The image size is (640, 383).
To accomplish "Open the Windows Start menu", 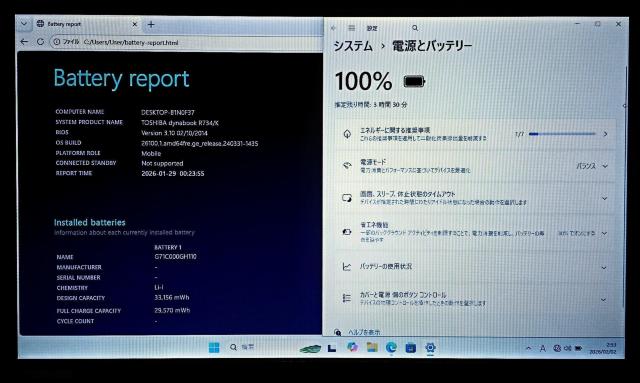I will pos(214,347).
